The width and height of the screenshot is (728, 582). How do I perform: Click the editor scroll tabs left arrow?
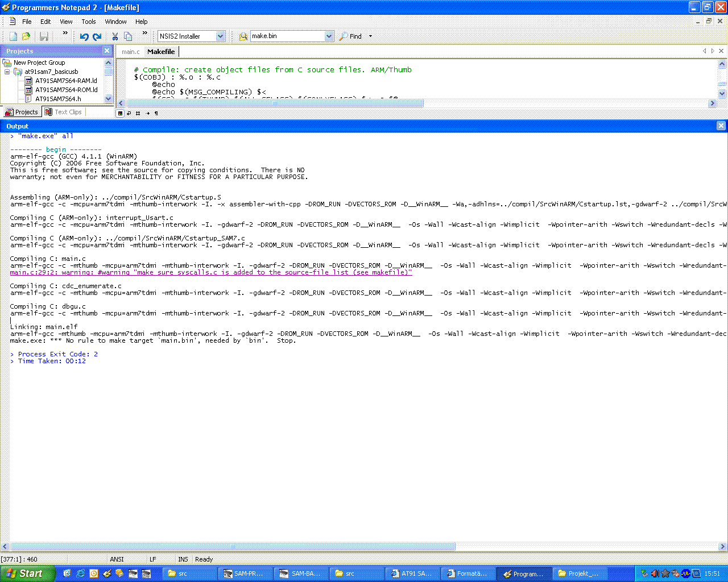point(705,51)
